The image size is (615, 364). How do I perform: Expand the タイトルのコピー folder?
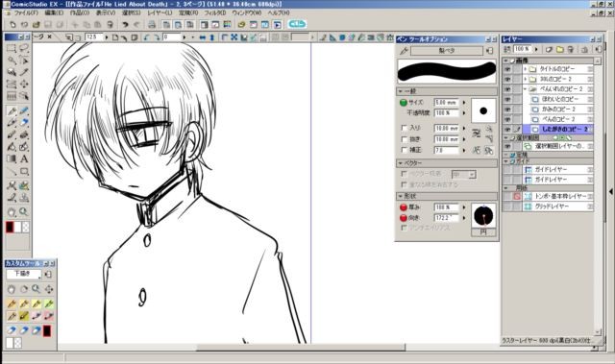pyautogui.click(x=526, y=69)
